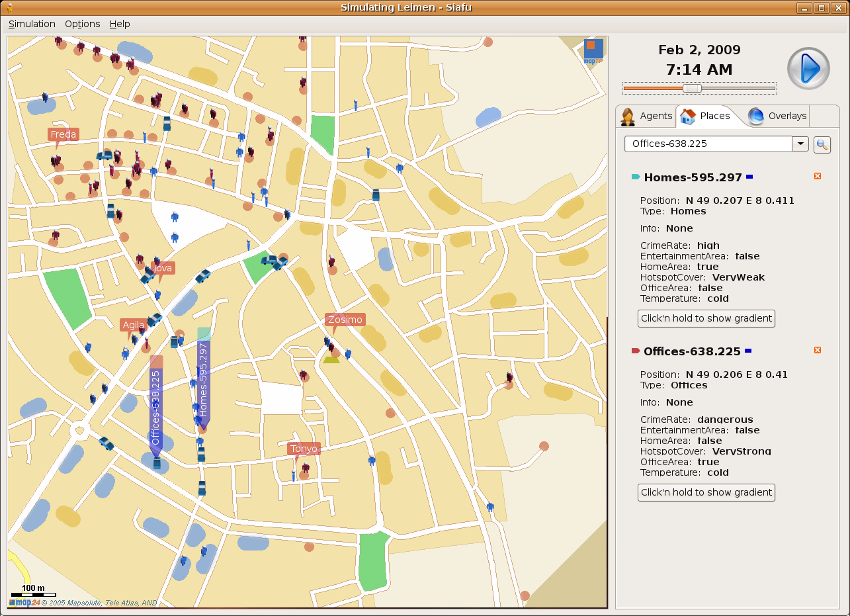Click the time display 7:14 AM
Image resolution: width=850 pixels, height=616 pixels.
point(699,69)
